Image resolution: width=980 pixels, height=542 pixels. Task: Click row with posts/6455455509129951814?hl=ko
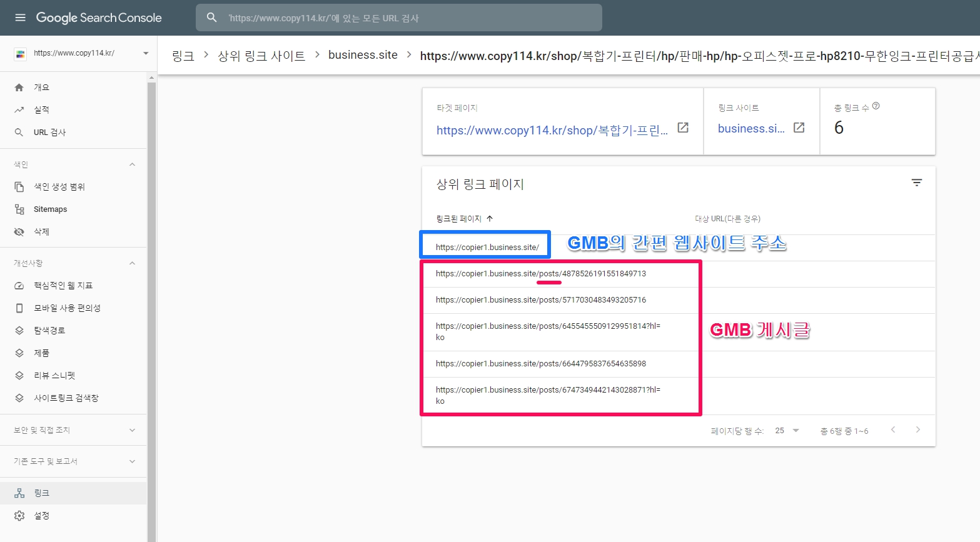pos(679,332)
